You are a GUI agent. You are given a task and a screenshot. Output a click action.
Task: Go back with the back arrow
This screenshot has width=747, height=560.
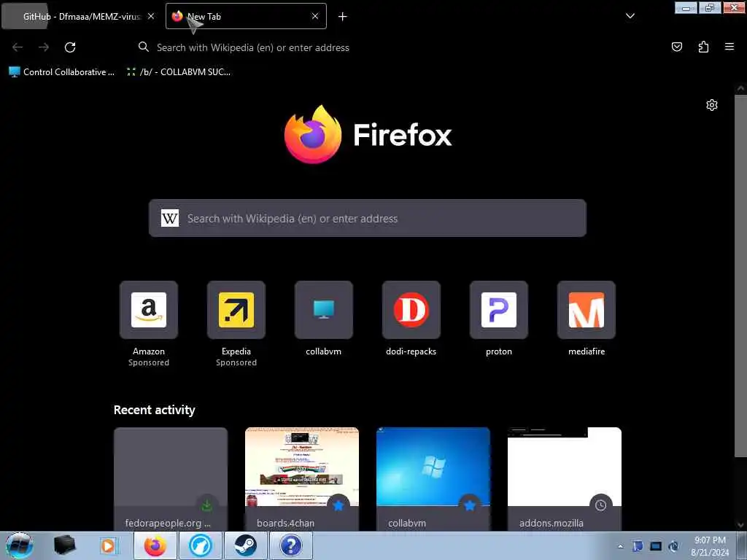[x=18, y=47]
